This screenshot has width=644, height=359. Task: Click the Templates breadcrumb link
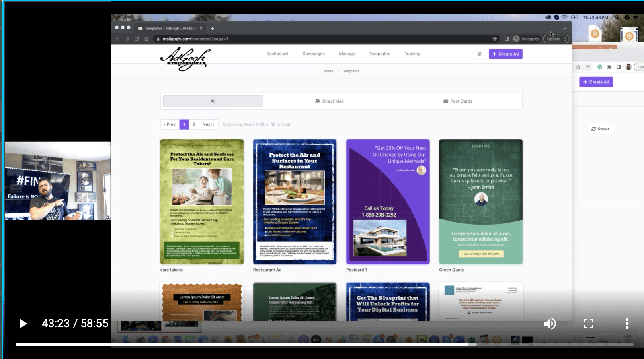click(x=351, y=71)
